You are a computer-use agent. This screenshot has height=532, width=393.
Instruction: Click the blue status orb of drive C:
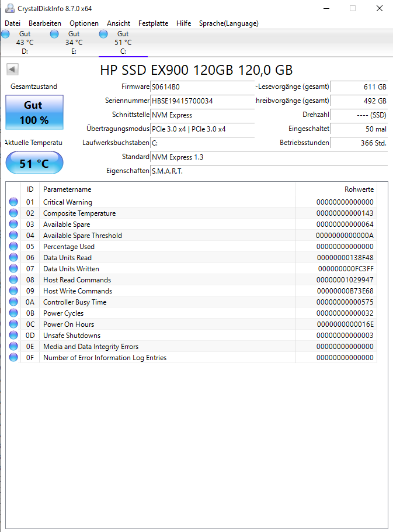click(103, 34)
